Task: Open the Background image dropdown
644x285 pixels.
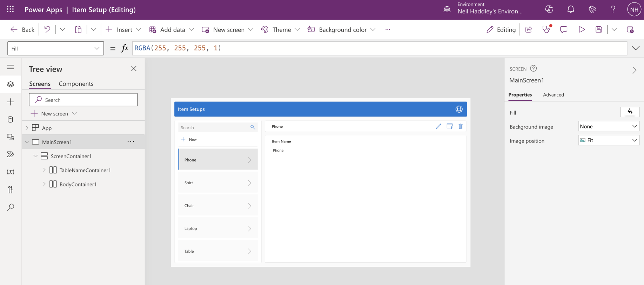Action: (x=608, y=126)
